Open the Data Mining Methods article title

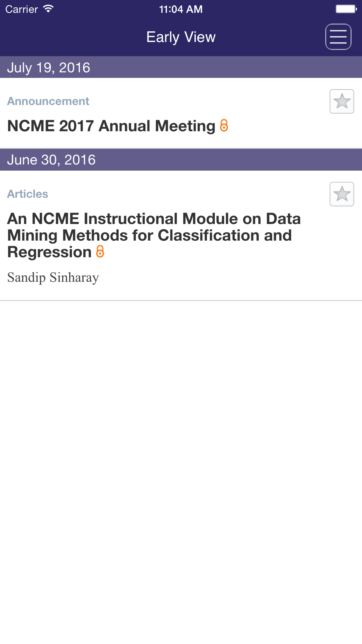(154, 235)
